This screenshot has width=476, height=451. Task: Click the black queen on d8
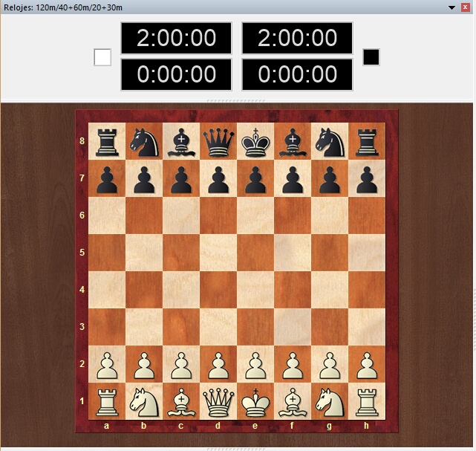point(218,141)
